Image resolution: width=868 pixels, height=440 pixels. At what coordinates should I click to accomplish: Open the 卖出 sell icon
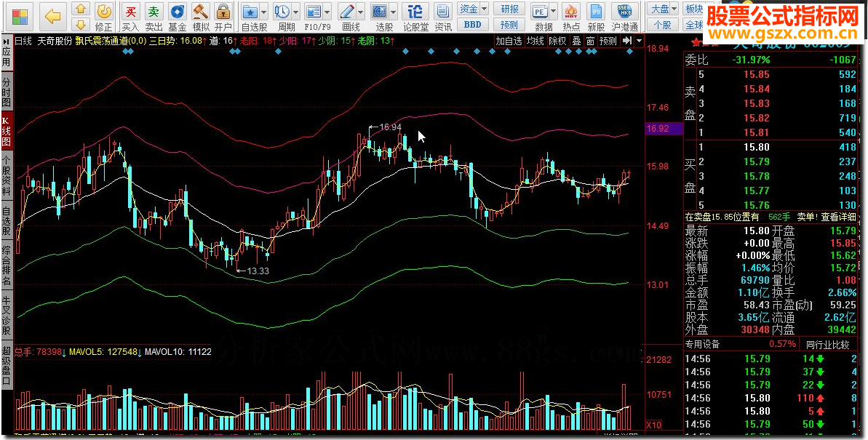tap(154, 11)
